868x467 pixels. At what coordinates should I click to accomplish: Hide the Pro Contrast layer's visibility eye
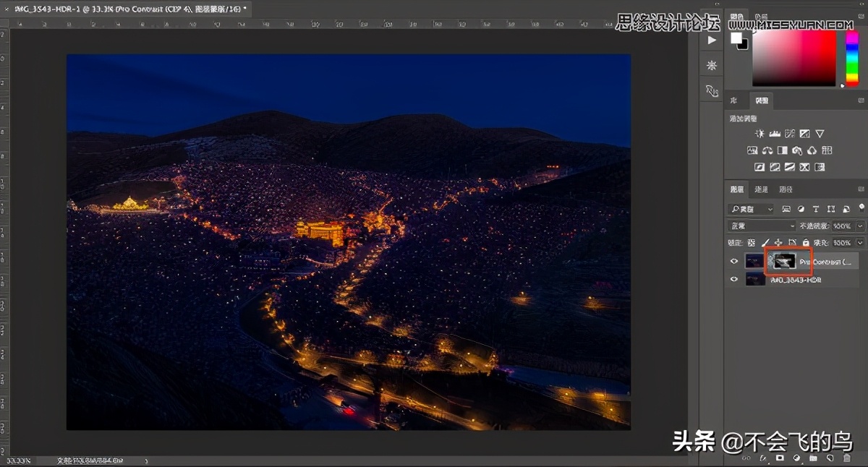click(733, 261)
